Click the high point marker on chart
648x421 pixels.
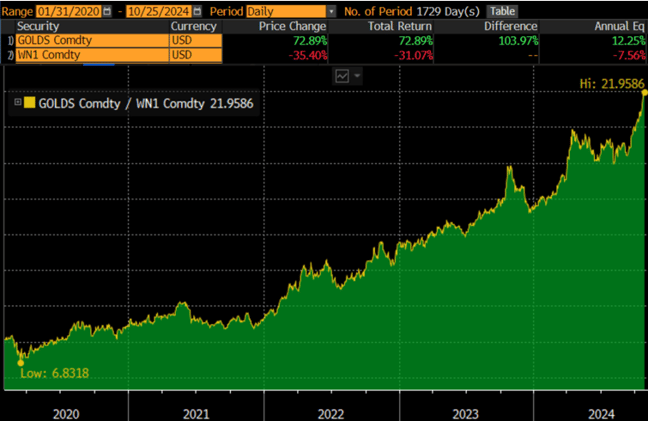[x=644, y=93]
